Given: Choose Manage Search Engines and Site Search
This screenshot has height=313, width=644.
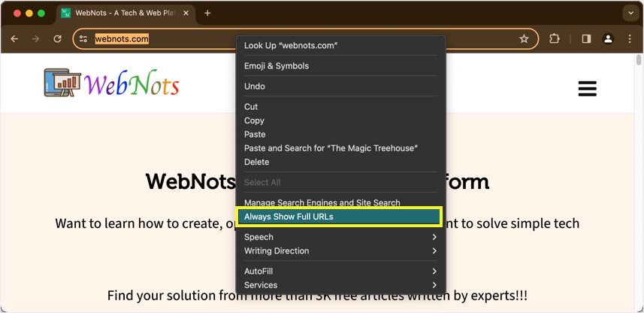Looking at the screenshot, I should click(322, 202).
